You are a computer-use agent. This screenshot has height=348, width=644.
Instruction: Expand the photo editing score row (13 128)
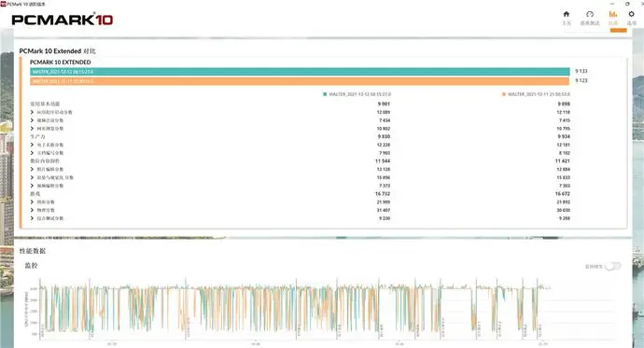pos(32,169)
